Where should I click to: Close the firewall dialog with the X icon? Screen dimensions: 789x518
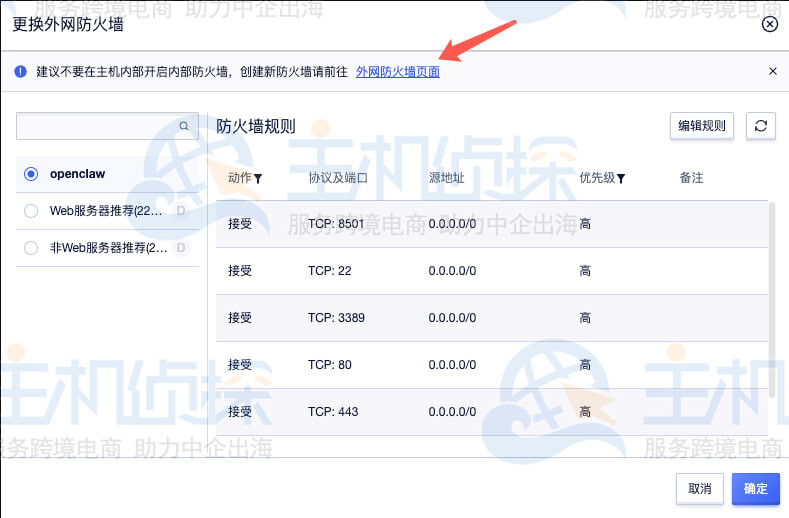point(769,24)
